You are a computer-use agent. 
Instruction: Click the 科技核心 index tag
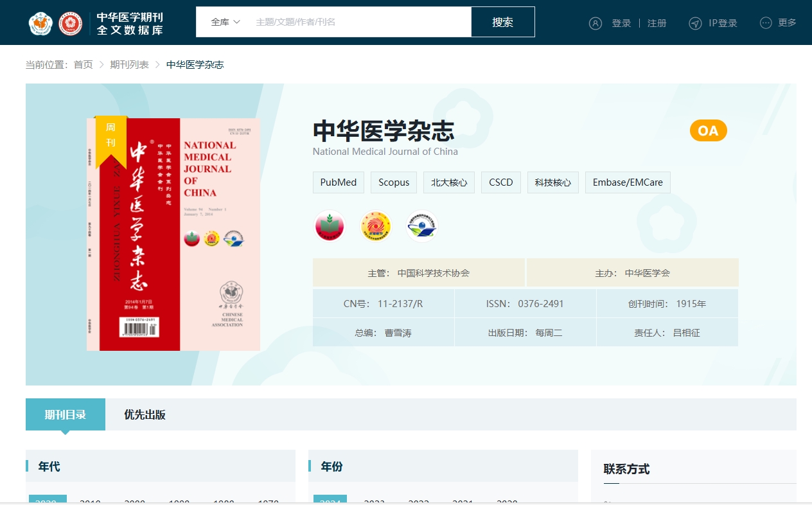pos(553,182)
